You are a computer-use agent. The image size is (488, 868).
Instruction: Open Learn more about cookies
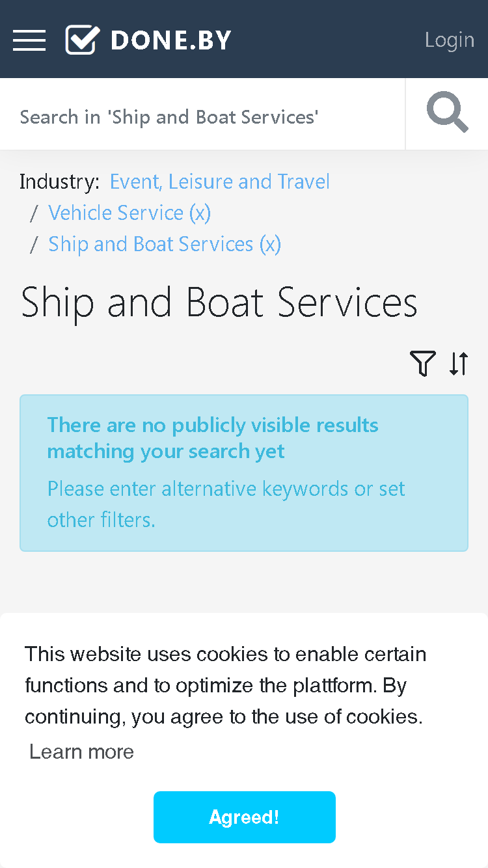82,752
